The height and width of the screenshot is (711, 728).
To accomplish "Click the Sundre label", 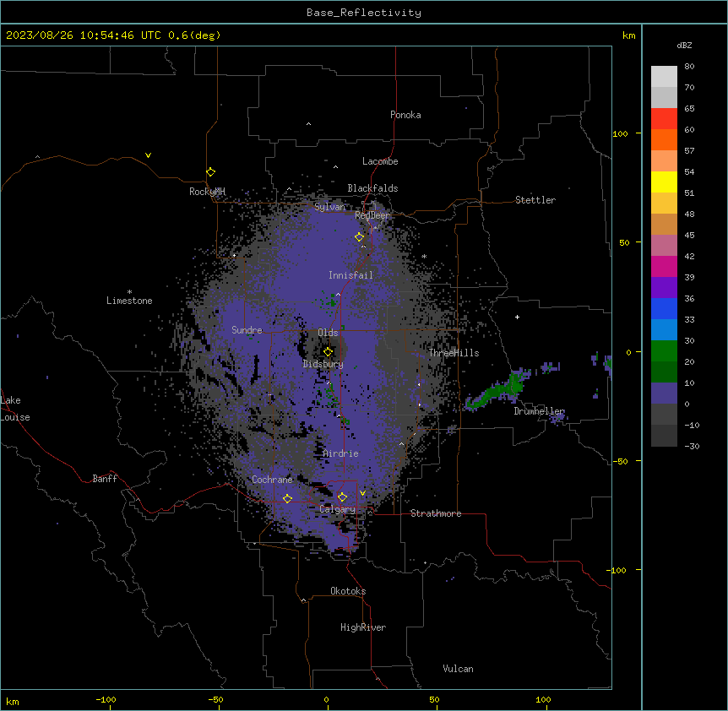I will (247, 330).
